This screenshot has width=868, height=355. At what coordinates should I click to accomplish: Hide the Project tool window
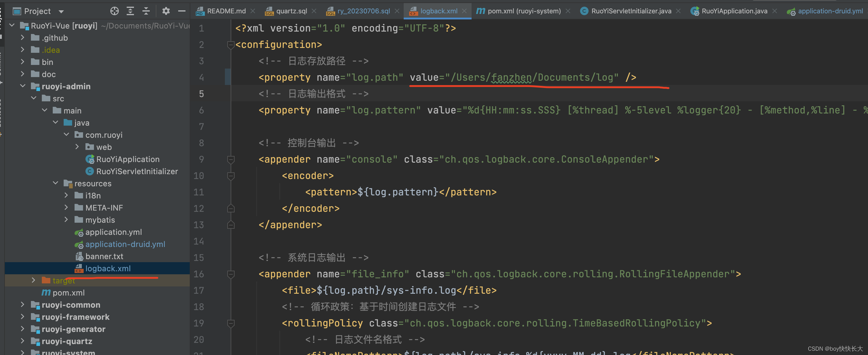[x=182, y=11]
